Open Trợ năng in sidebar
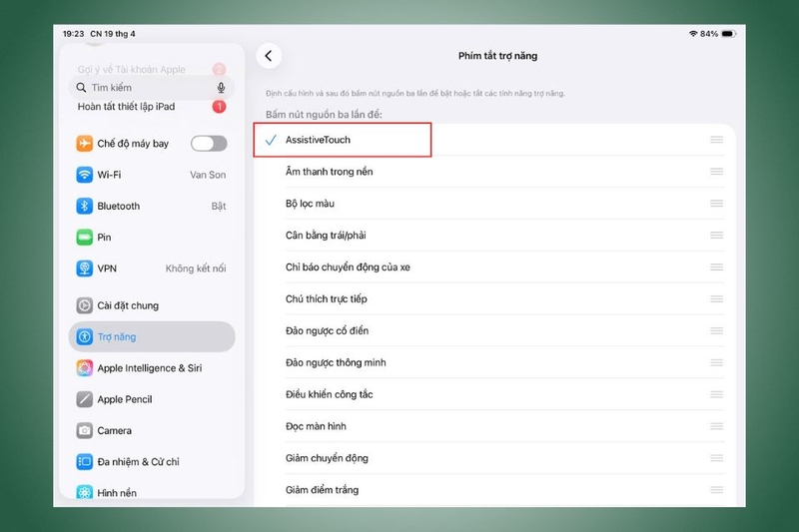This screenshot has width=799, height=532. (152, 336)
